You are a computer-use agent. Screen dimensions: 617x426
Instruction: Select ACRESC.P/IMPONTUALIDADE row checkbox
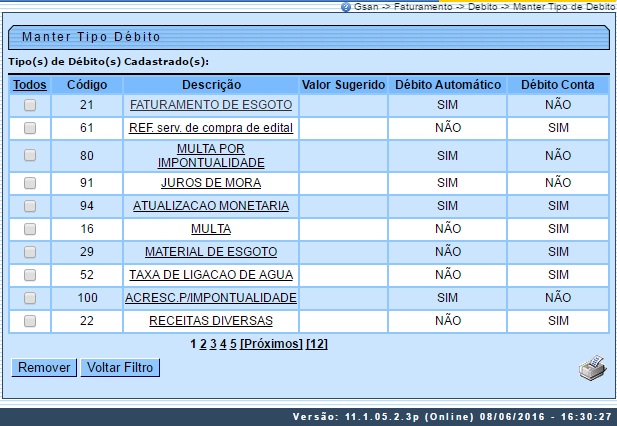coord(30,298)
